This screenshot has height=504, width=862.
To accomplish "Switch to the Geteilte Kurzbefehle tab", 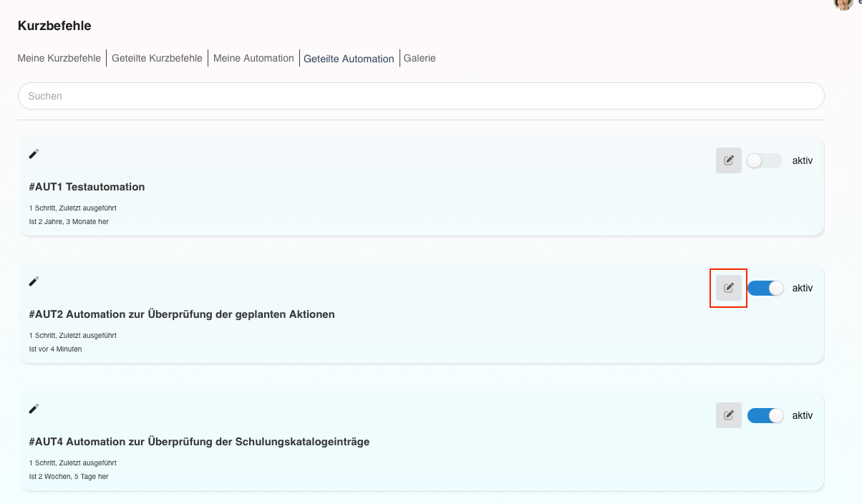I will click(157, 58).
